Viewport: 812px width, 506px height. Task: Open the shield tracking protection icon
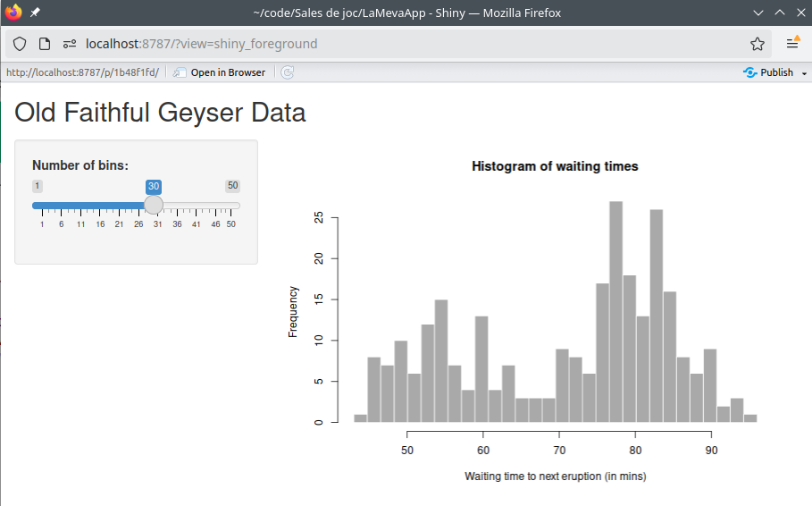[20, 44]
